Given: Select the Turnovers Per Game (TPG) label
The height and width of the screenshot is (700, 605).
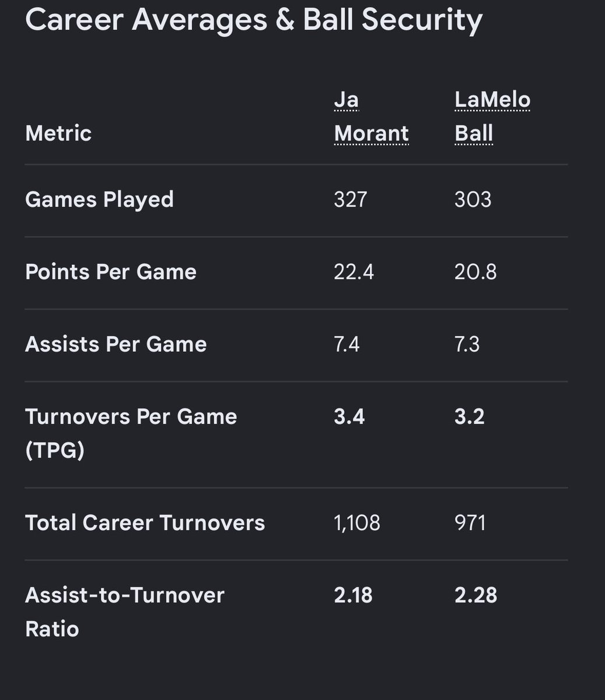Looking at the screenshot, I should pyautogui.click(x=131, y=433).
